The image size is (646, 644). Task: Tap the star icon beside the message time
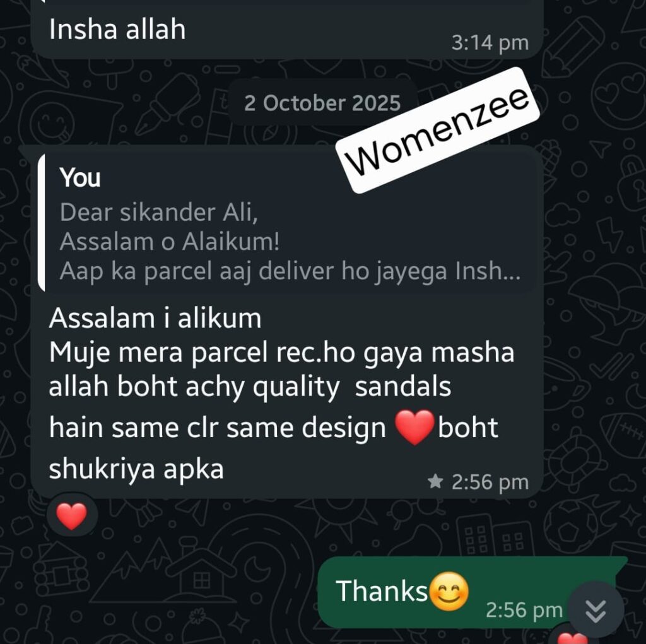point(435,481)
